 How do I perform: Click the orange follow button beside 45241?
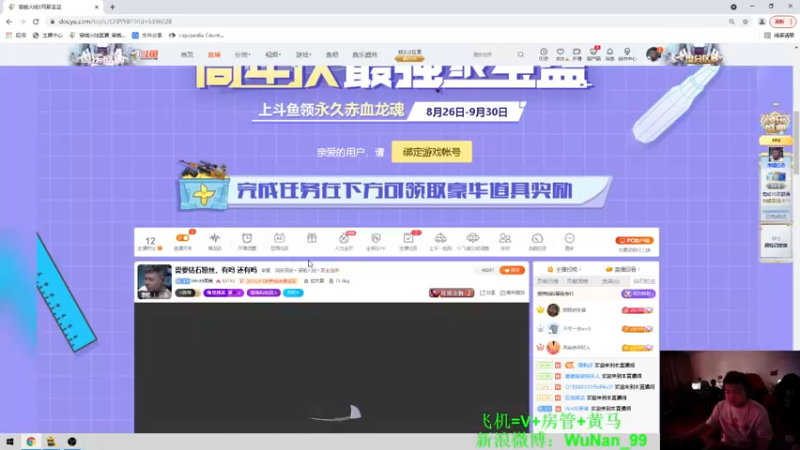[x=512, y=270]
